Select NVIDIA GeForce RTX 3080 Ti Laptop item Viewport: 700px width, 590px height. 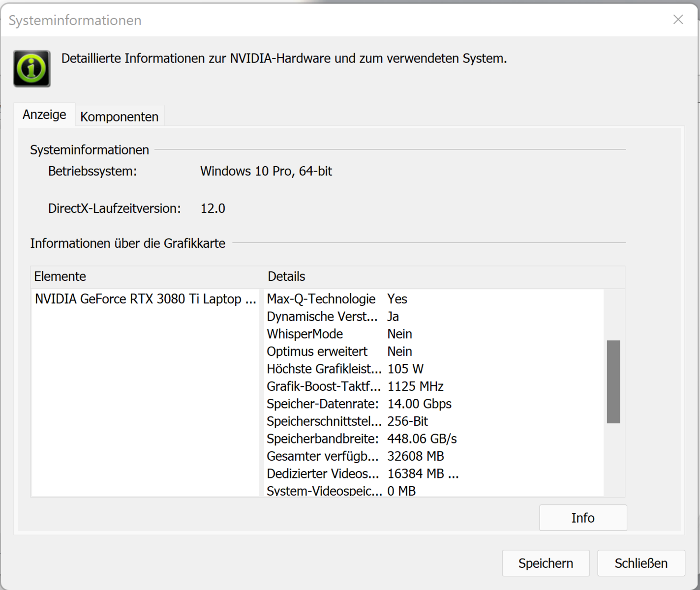(145, 299)
